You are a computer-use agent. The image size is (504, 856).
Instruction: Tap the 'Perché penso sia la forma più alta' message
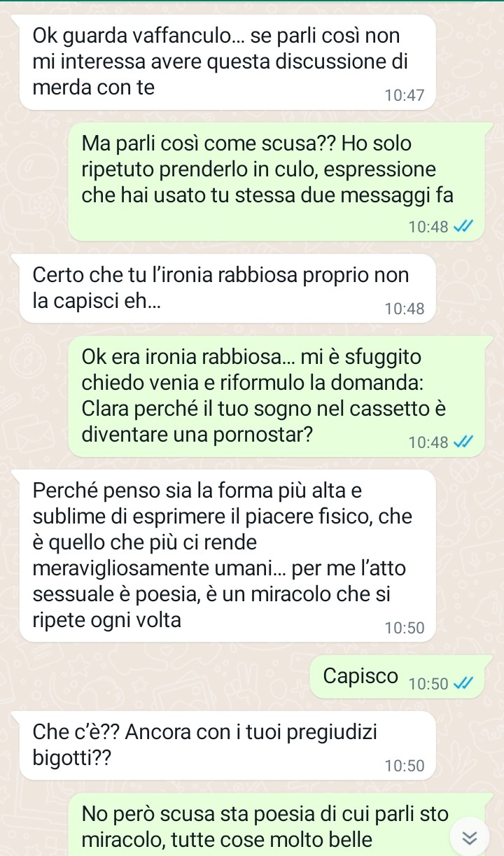[x=227, y=556]
